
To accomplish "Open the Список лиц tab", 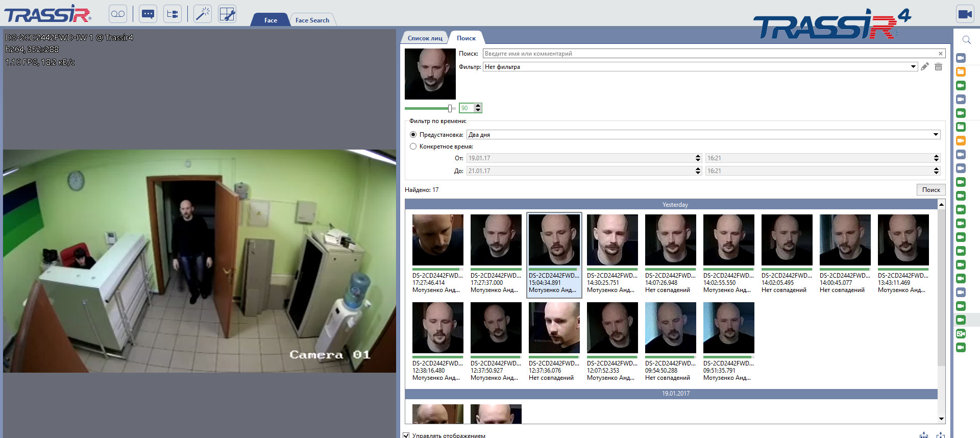I will 425,38.
